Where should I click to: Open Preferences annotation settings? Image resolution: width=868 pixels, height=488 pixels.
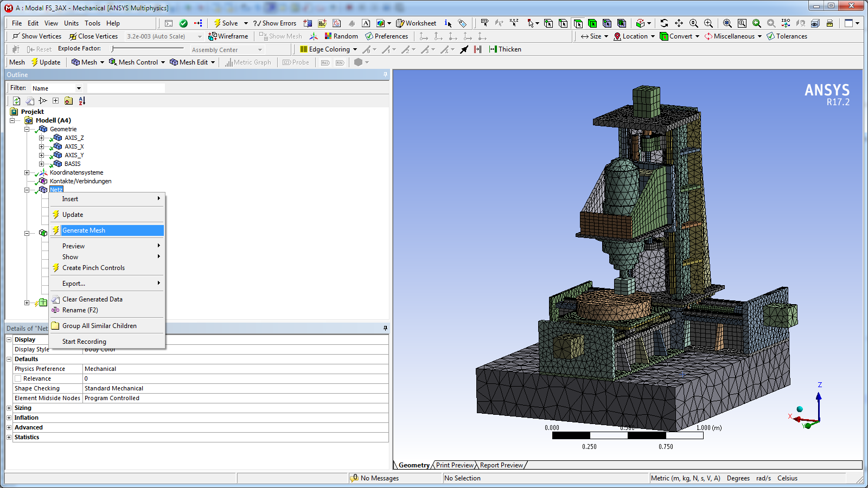(386, 36)
